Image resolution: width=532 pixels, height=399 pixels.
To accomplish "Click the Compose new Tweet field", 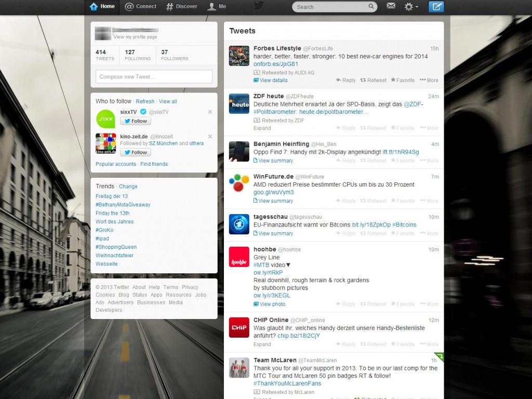I will (154, 77).
